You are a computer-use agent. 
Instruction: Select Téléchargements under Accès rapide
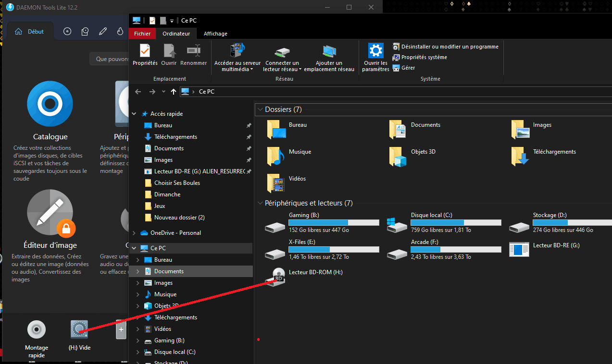coord(175,137)
